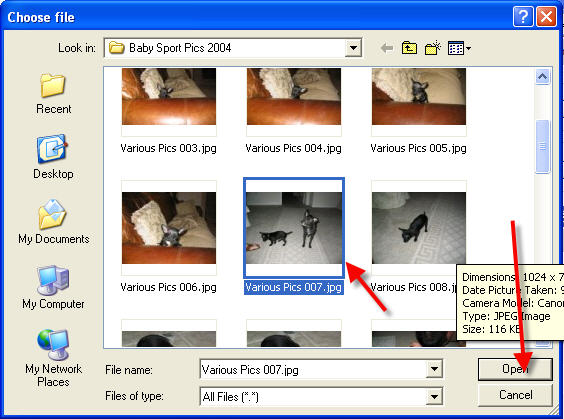Click the Cancel button
Image resolution: width=564 pixels, height=419 pixels.
[x=515, y=395]
